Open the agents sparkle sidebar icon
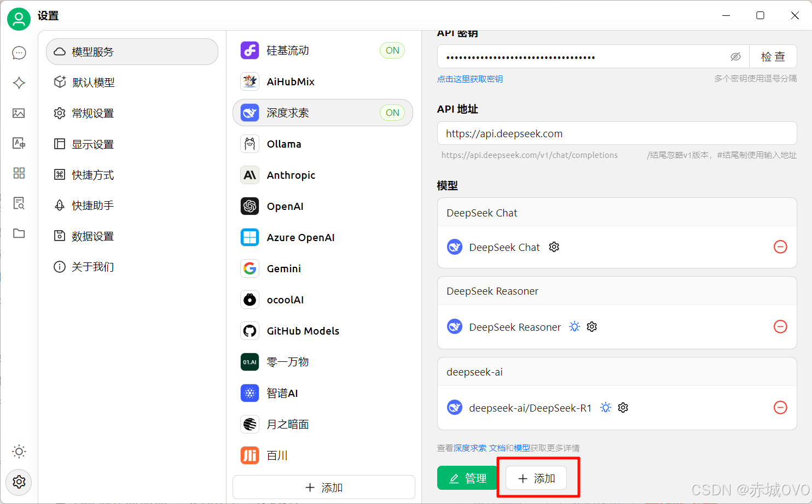This screenshot has width=812, height=504. (19, 83)
